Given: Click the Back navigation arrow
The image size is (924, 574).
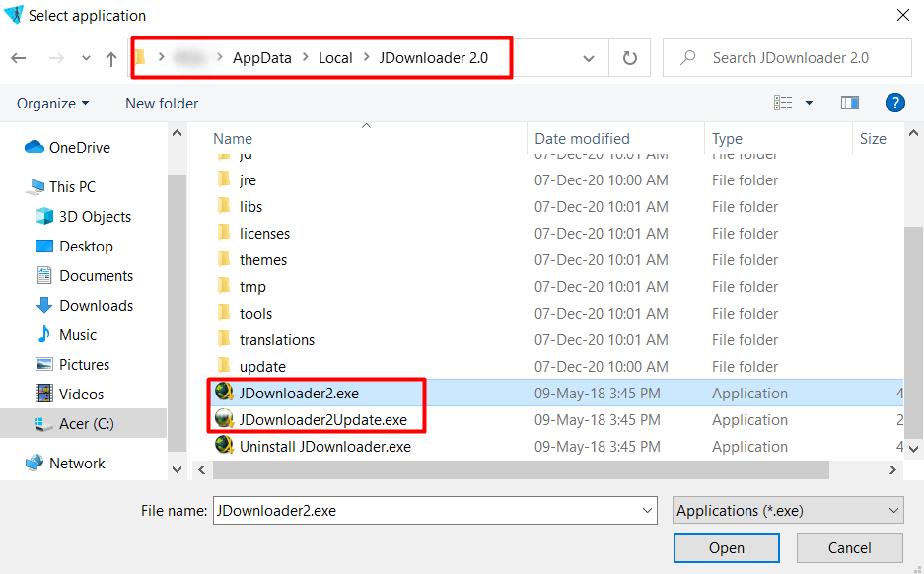Looking at the screenshot, I should point(19,58).
